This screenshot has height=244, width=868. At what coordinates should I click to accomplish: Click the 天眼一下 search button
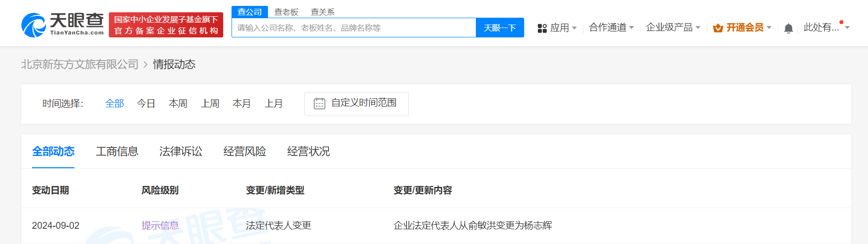coord(500,28)
